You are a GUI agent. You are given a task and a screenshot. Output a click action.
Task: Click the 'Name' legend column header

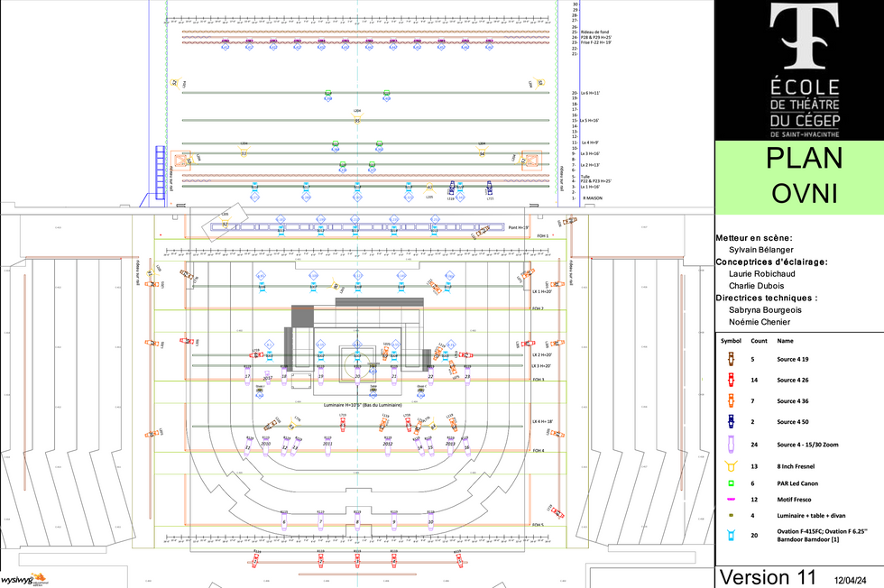786,341
